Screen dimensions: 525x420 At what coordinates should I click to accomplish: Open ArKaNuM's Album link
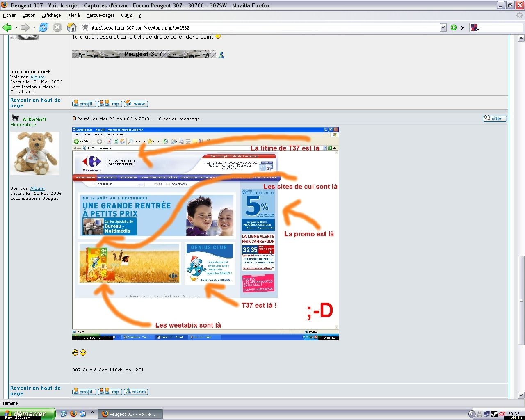coord(37,189)
